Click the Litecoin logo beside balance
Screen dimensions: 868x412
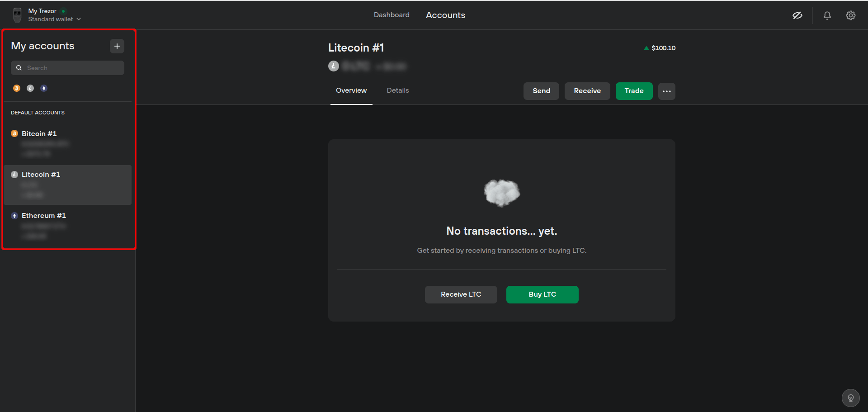tap(334, 66)
